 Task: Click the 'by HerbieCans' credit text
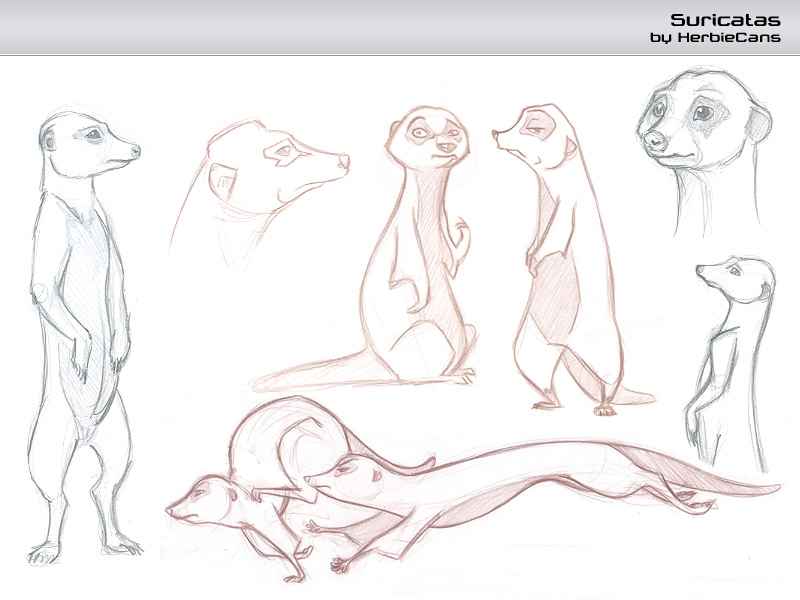point(715,38)
